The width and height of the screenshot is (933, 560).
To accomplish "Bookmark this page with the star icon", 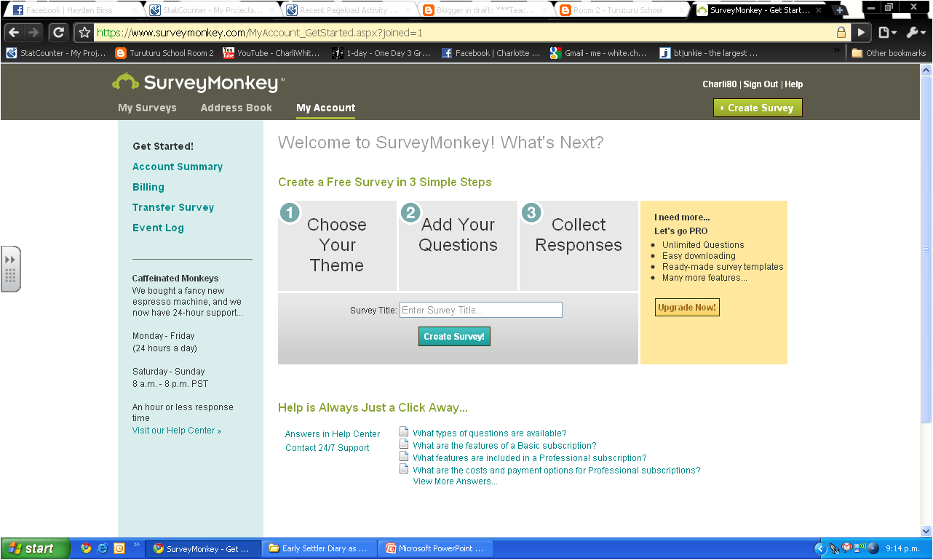I will point(84,33).
